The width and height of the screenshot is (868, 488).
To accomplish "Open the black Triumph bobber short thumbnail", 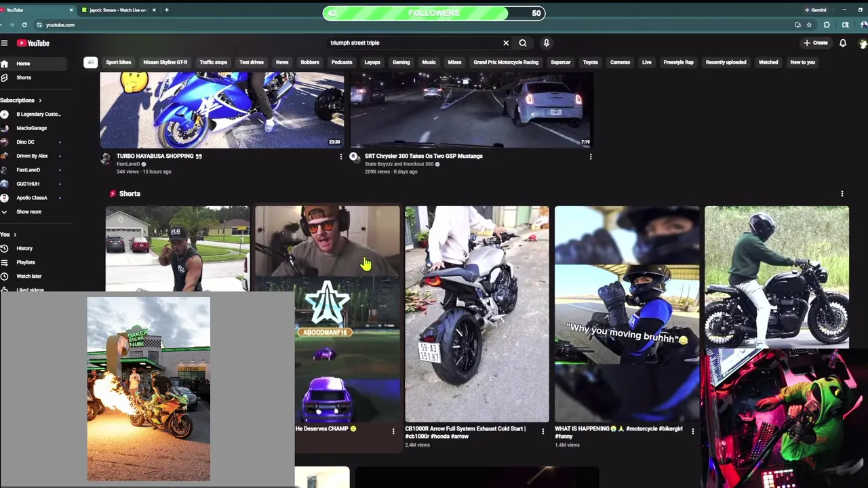I will (x=776, y=277).
